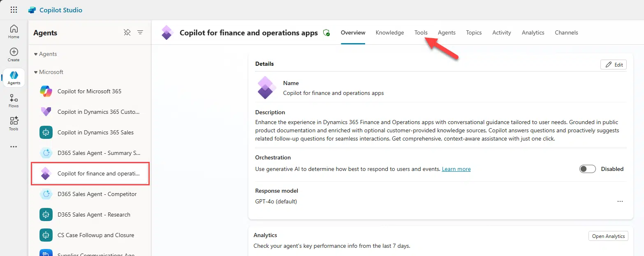644x256 pixels.
Task: Open the Response model options menu
Action: click(620, 201)
